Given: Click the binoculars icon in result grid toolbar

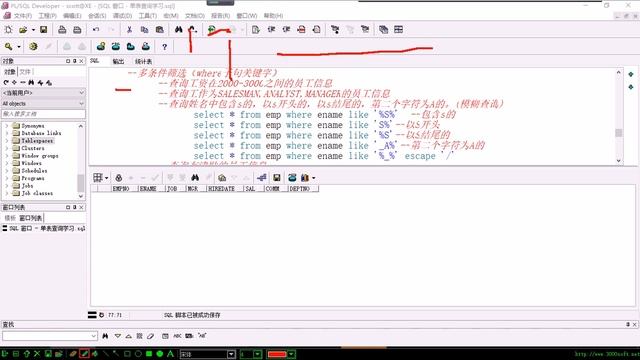Looking at the screenshot, I should (195, 178).
